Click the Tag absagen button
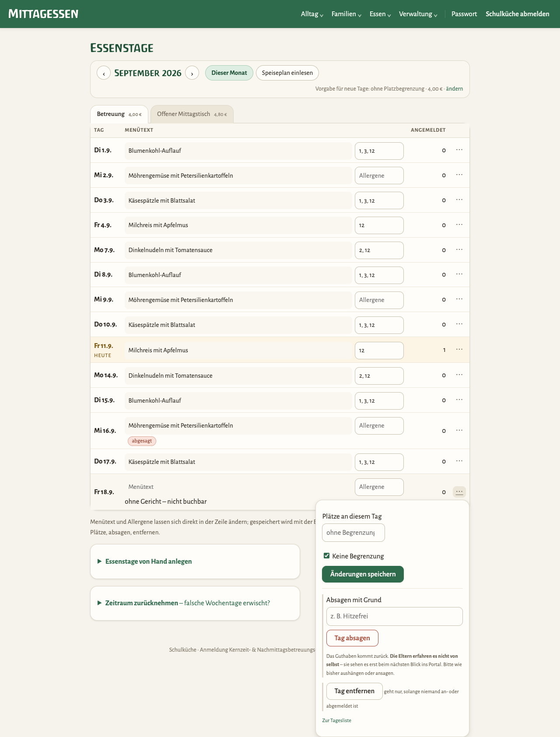The height and width of the screenshot is (737, 560). click(x=352, y=638)
